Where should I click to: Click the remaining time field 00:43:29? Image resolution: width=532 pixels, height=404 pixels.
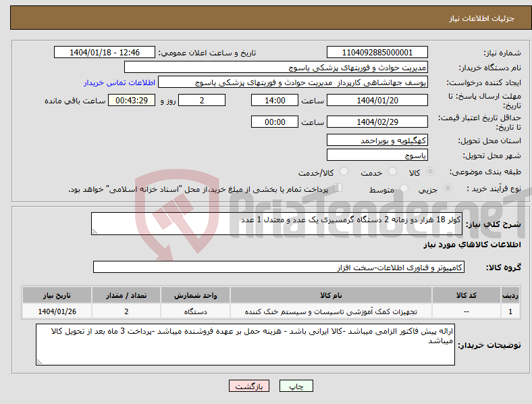(x=132, y=100)
